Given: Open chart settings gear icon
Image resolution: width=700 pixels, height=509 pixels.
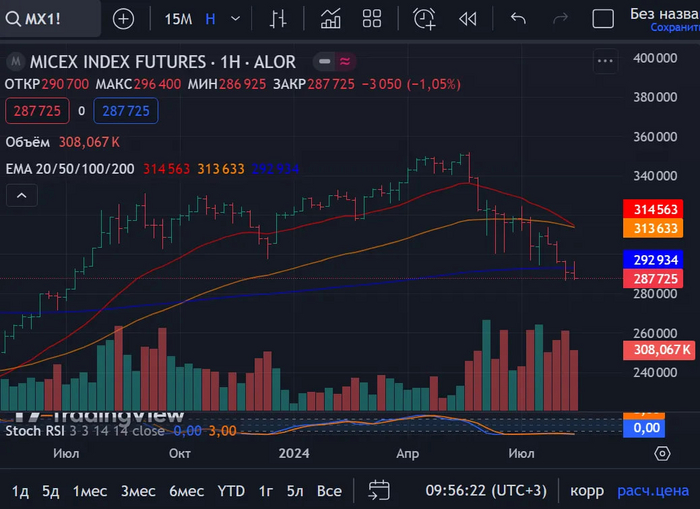Looking at the screenshot, I should pyautogui.click(x=662, y=454).
